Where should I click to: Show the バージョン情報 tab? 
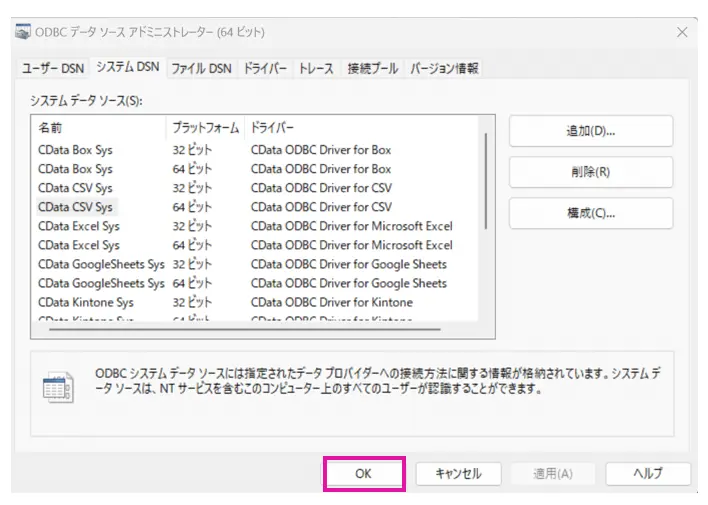click(444, 69)
